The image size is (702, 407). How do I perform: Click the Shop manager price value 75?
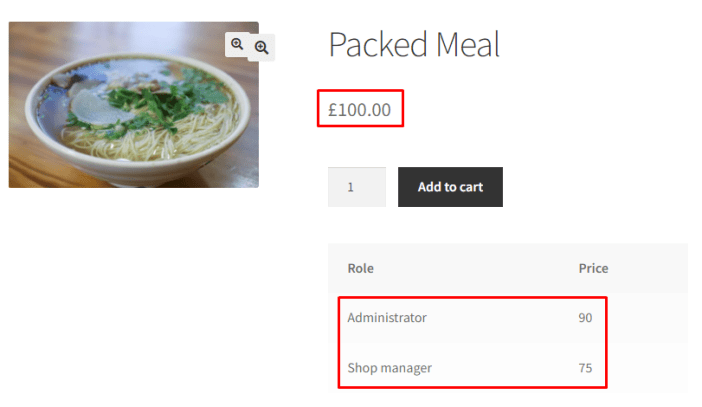click(x=585, y=368)
